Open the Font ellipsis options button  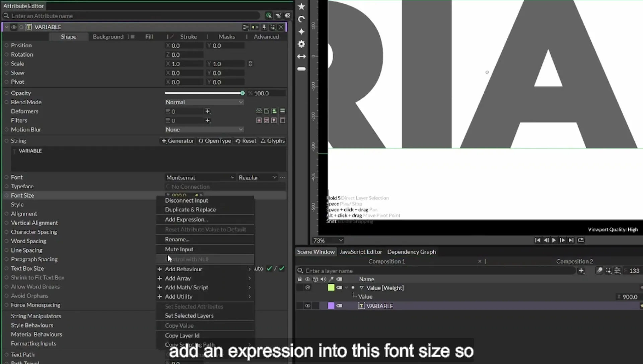(x=283, y=177)
